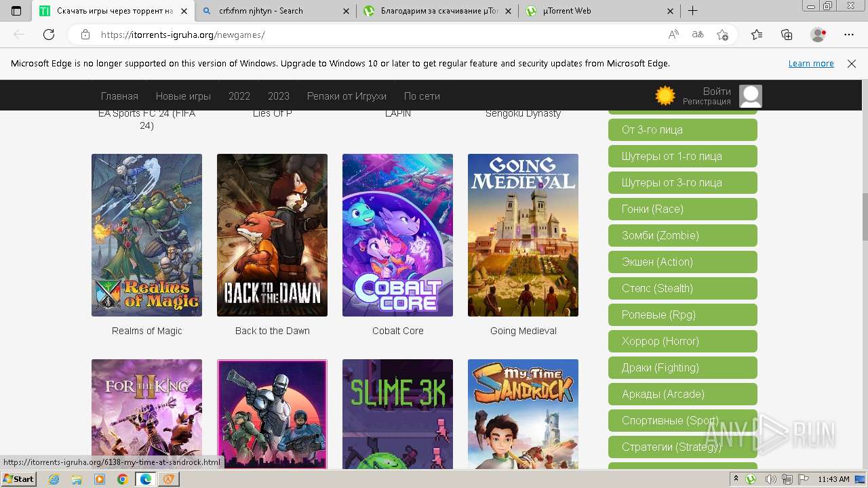Open the Back to the Dawn cover

272,235
